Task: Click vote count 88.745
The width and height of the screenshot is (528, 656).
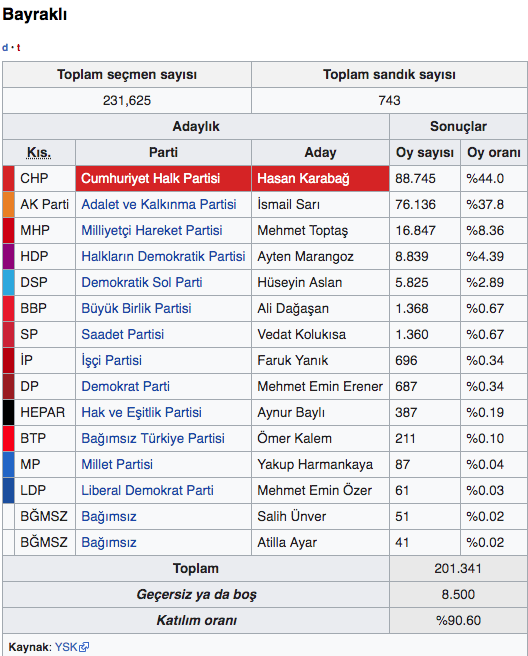Action: click(415, 179)
